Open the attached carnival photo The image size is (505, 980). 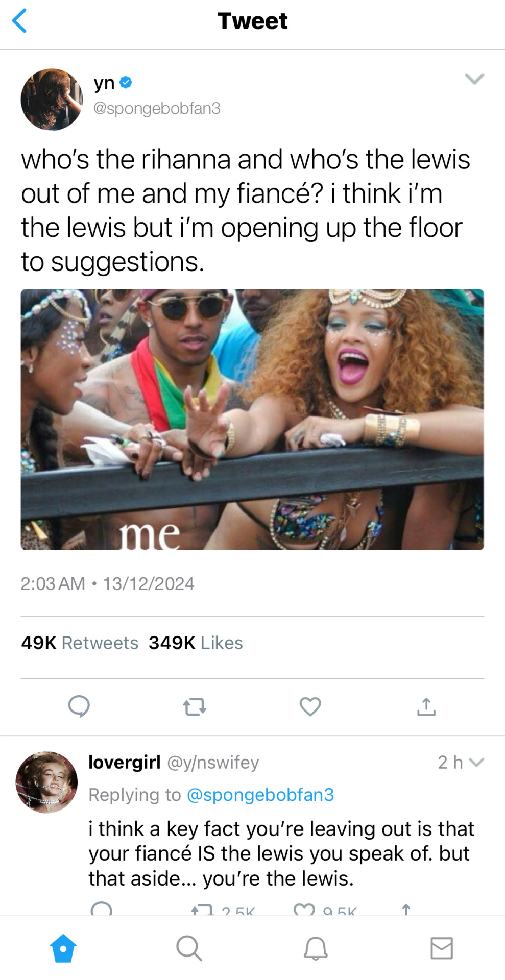point(252,420)
